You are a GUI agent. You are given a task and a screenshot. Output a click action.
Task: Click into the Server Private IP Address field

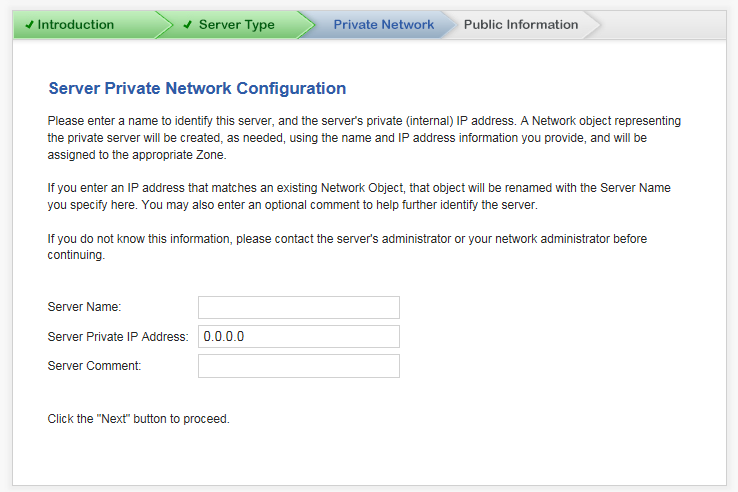coord(299,337)
